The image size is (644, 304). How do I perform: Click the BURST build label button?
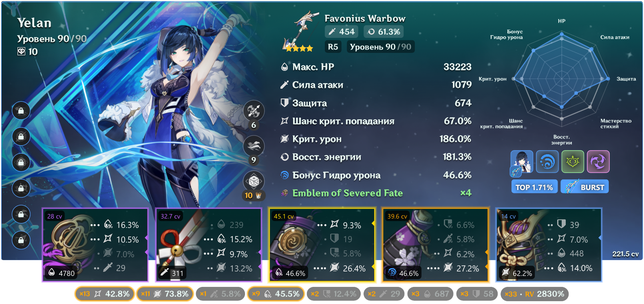coord(585,187)
